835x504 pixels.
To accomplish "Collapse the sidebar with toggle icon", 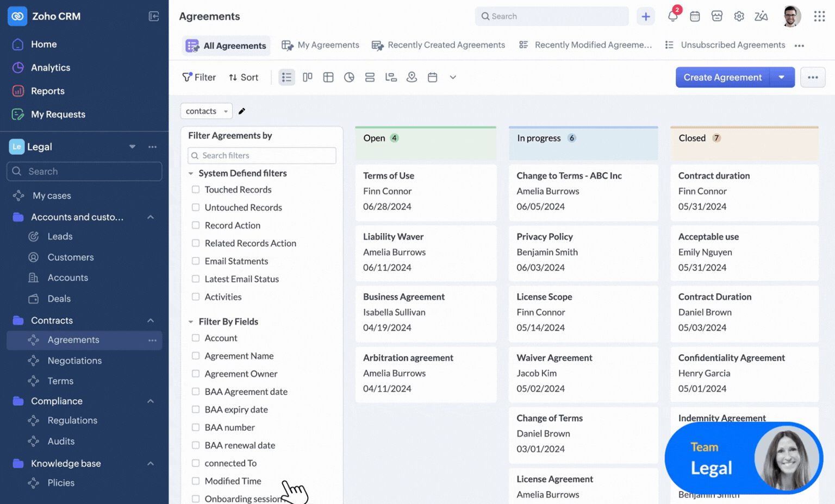I will pyautogui.click(x=154, y=16).
